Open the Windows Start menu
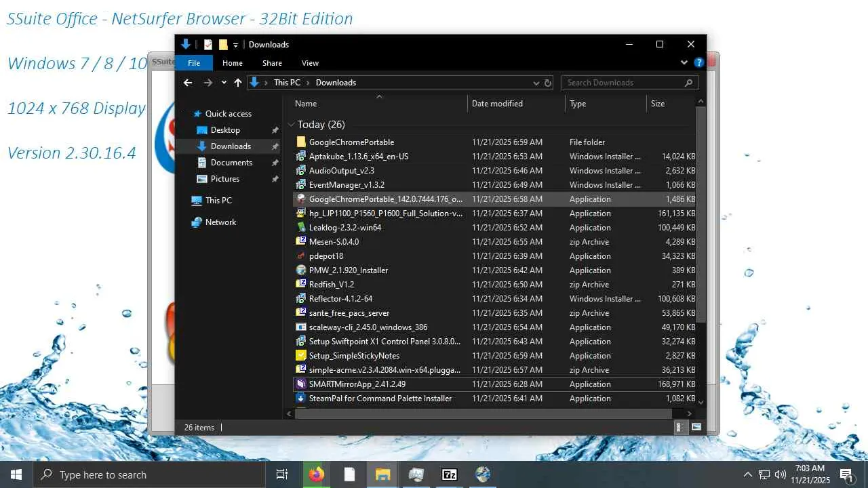Image resolution: width=868 pixels, height=488 pixels. point(16,474)
